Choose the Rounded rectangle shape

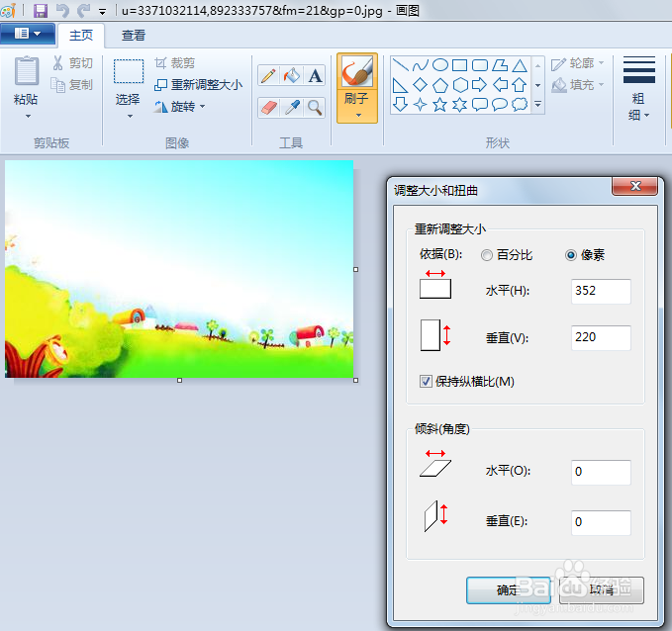click(x=480, y=65)
